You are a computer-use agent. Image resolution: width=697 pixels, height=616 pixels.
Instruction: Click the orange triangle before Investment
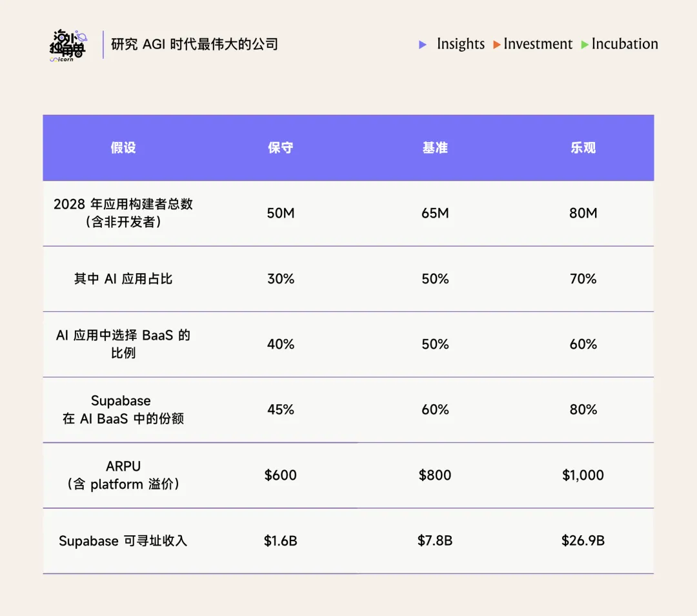[x=497, y=45]
